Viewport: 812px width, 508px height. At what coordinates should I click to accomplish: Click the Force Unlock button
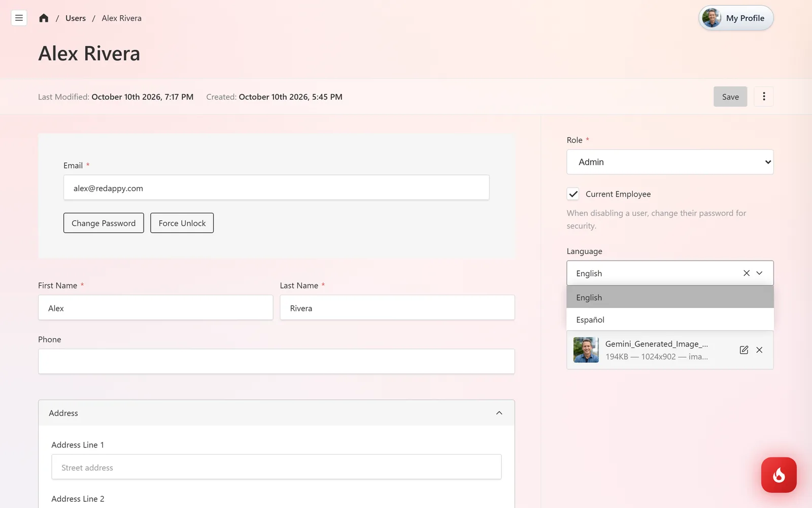(x=182, y=223)
